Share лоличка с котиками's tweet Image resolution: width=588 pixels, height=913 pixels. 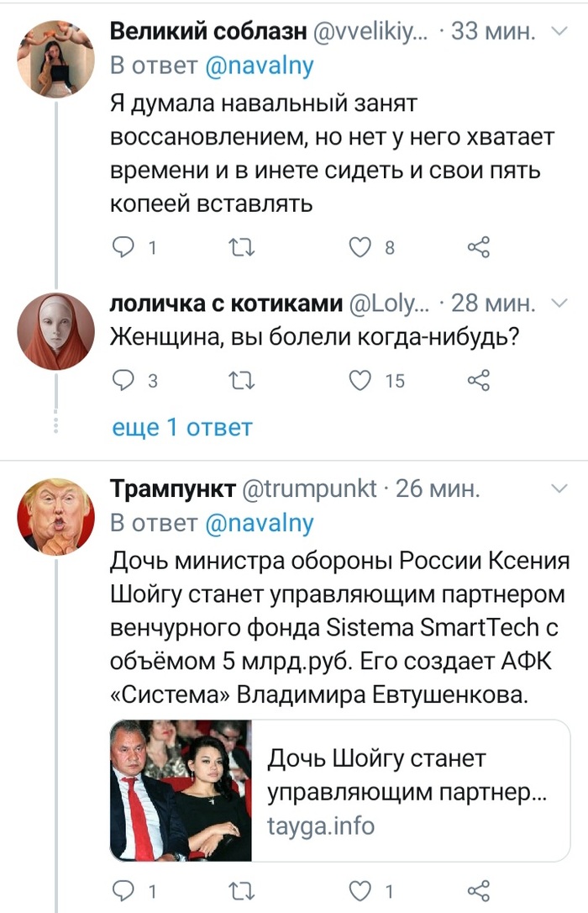(x=477, y=381)
